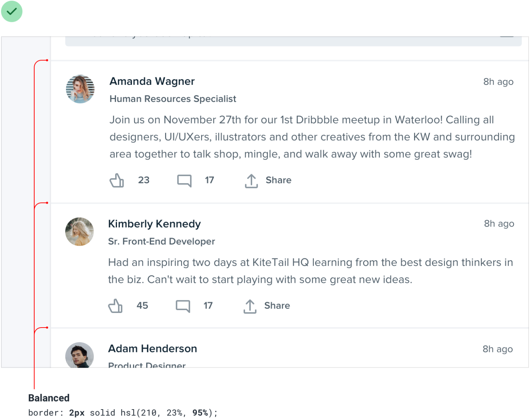Open Amanda Wagner's profile picture
This screenshot has height=420, width=530.
point(80,89)
